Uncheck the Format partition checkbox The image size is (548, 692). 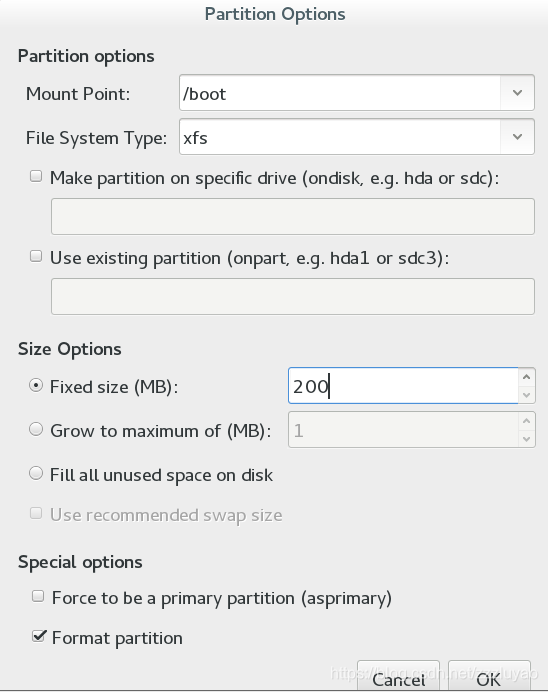pyautogui.click(x=38, y=636)
